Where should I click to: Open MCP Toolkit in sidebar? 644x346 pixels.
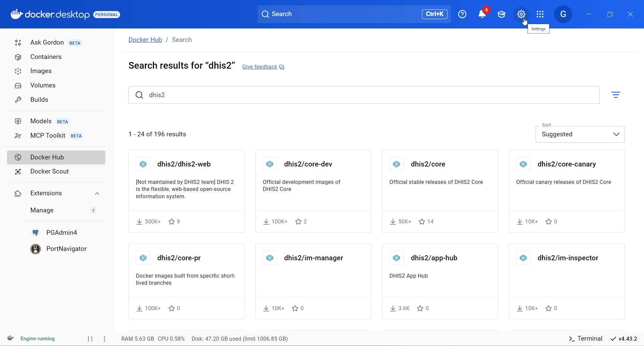click(x=56, y=136)
